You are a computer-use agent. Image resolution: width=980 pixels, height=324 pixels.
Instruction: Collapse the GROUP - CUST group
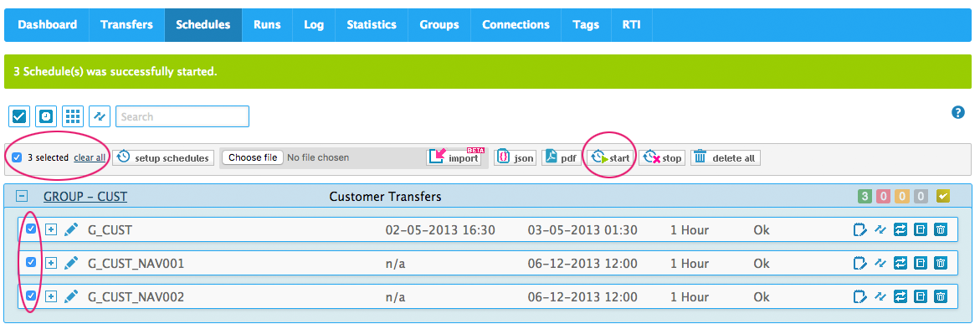coord(21,197)
